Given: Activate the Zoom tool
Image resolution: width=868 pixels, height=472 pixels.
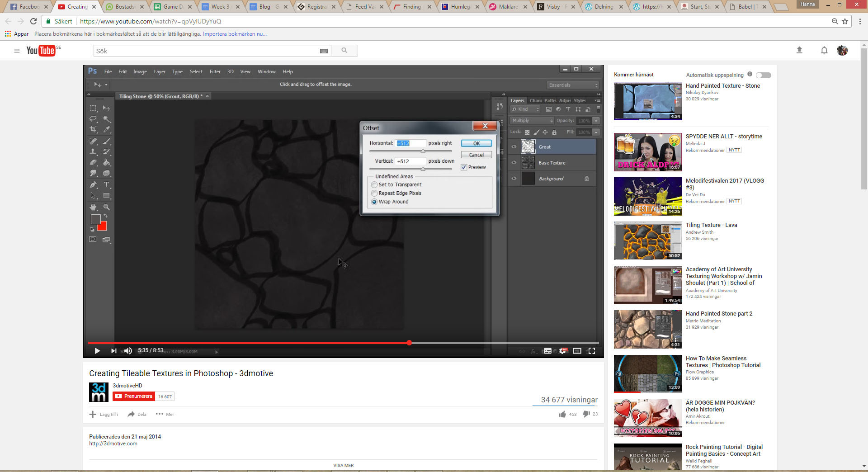Looking at the screenshot, I should (x=106, y=207).
